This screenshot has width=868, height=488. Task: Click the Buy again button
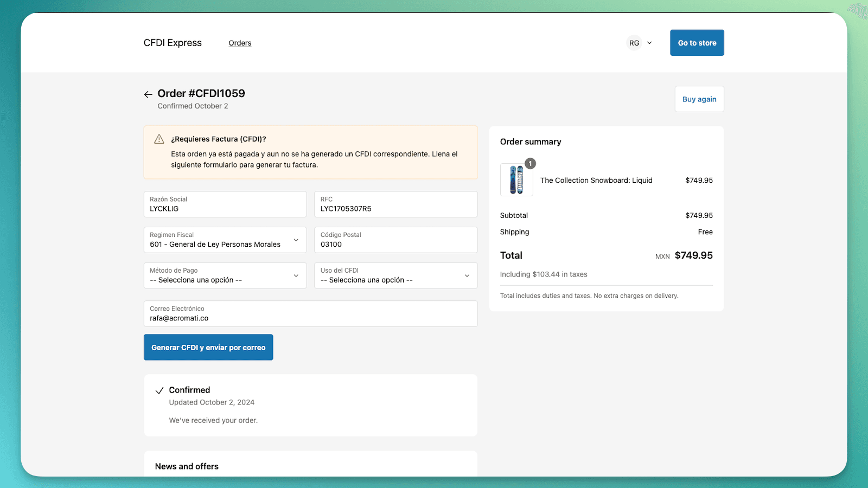[699, 99]
